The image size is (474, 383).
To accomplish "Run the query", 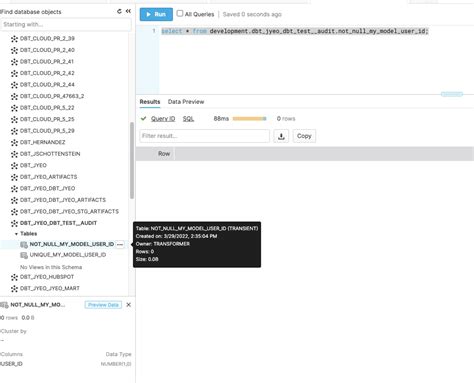I will point(156,14).
